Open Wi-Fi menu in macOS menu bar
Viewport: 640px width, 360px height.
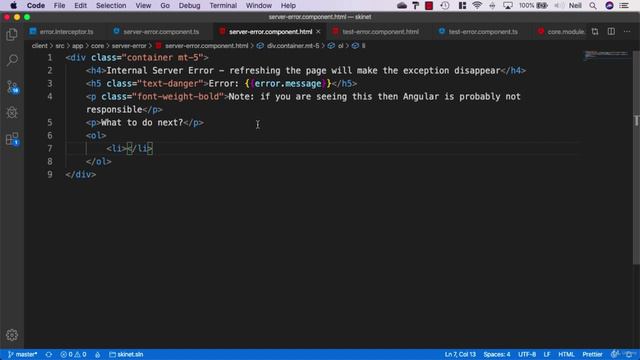[477, 5]
